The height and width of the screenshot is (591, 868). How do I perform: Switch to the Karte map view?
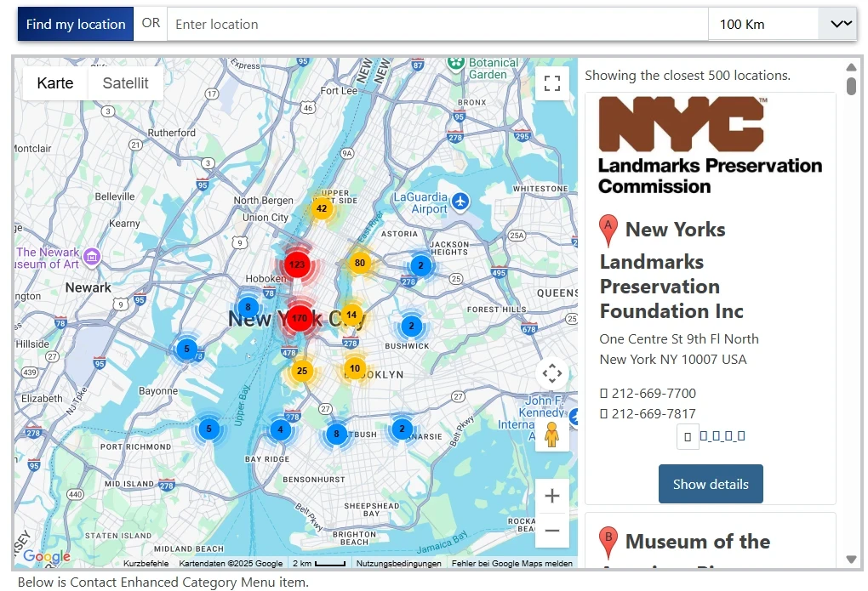54,82
